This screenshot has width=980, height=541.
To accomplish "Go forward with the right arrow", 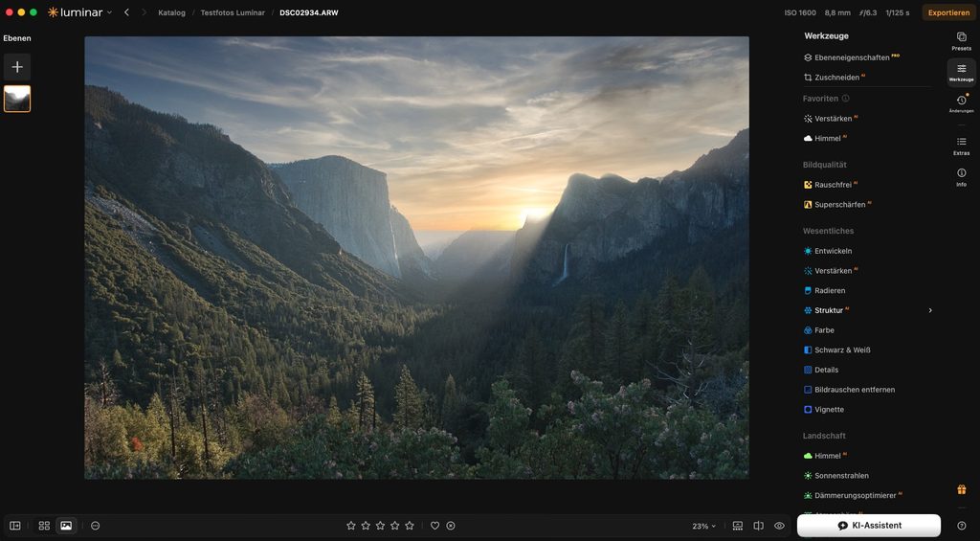I will [x=144, y=11].
